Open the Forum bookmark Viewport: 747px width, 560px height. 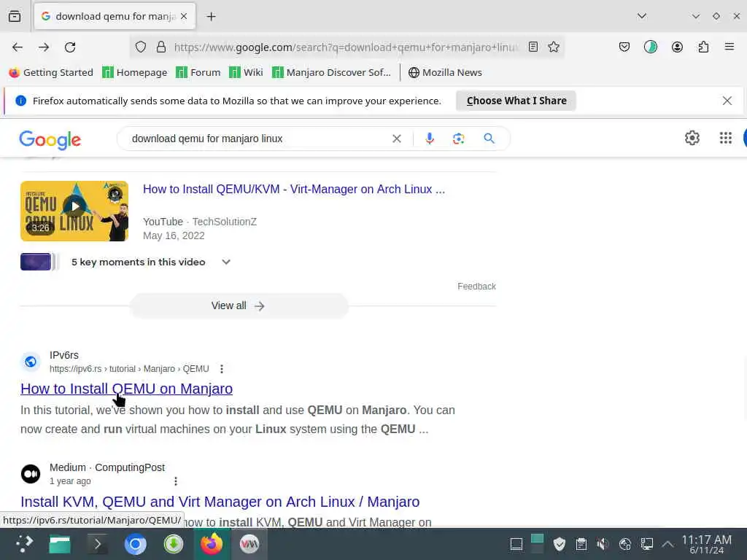click(x=198, y=72)
